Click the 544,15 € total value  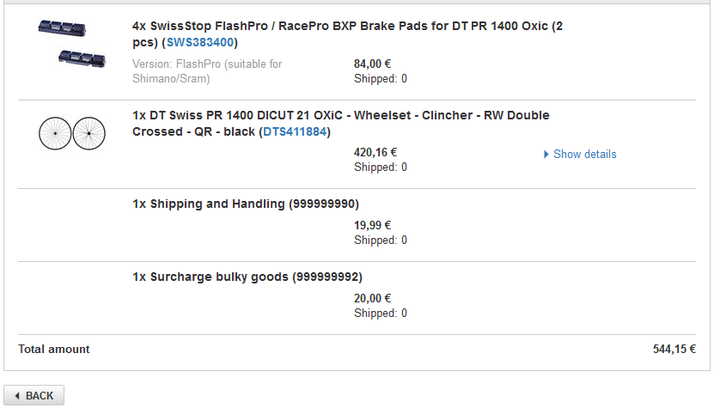tap(674, 349)
